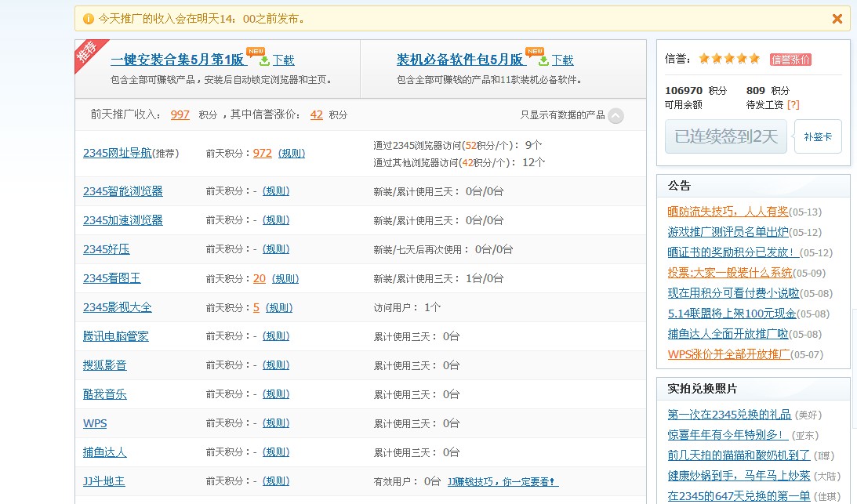This screenshot has width=857, height=504.
Task: Click the red 信誉涨价 badge
Action: click(x=790, y=60)
